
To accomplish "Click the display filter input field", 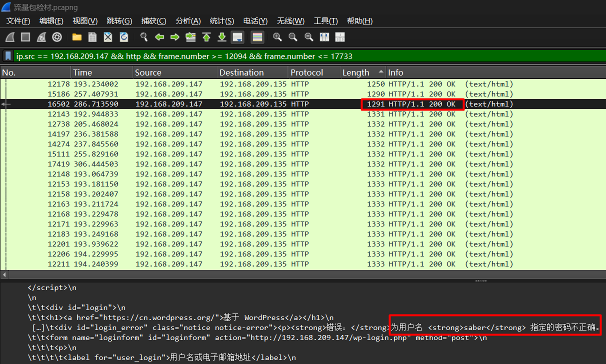I will click(308, 56).
